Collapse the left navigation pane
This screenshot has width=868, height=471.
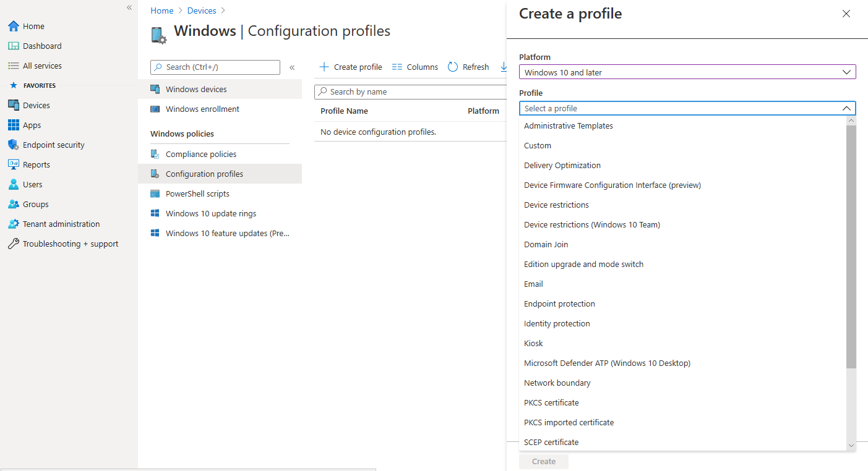tap(129, 7)
